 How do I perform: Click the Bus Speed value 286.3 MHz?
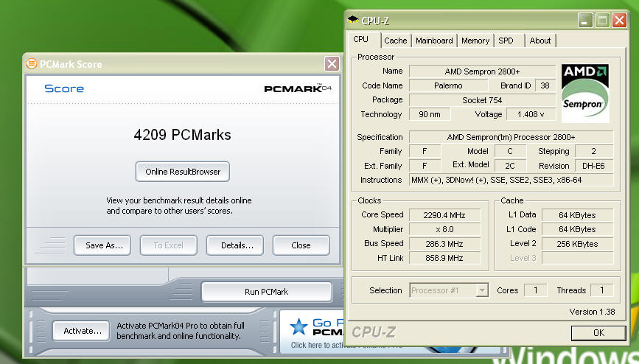click(444, 244)
